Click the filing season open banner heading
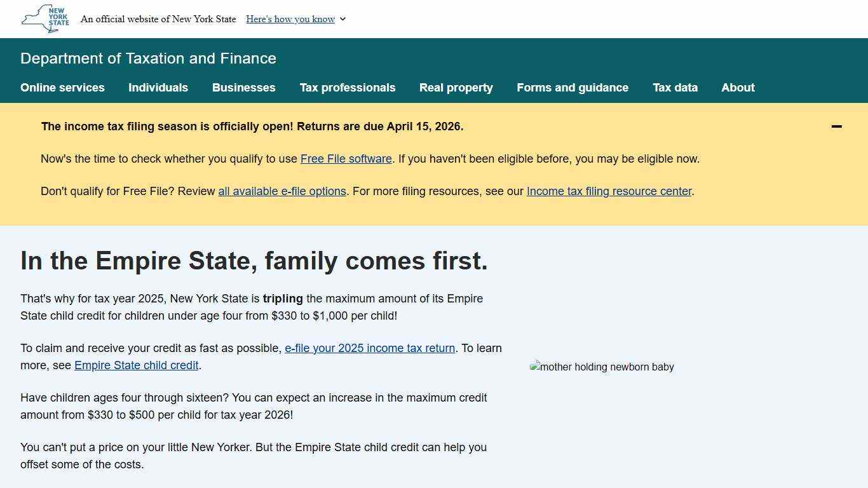This screenshot has width=868, height=488. click(x=252, y=126)
